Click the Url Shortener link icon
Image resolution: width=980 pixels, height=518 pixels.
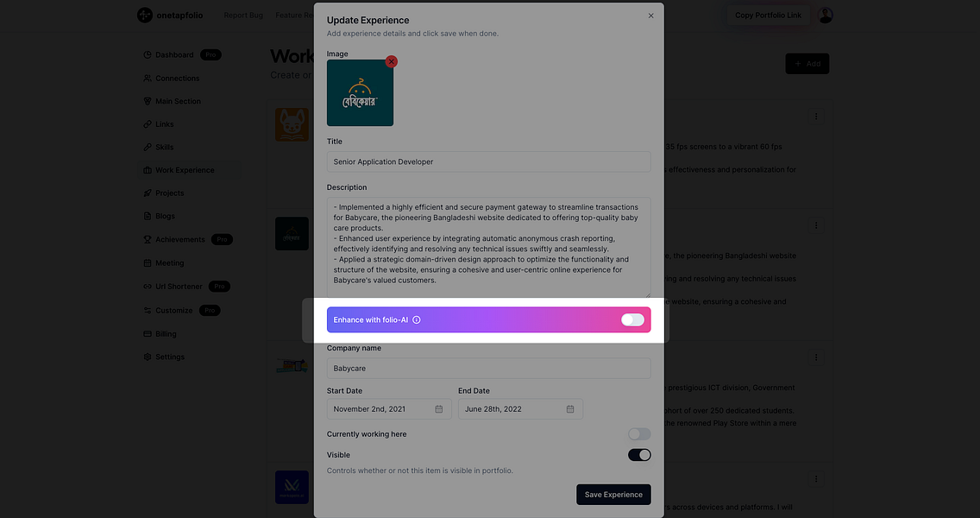[147, 286]
